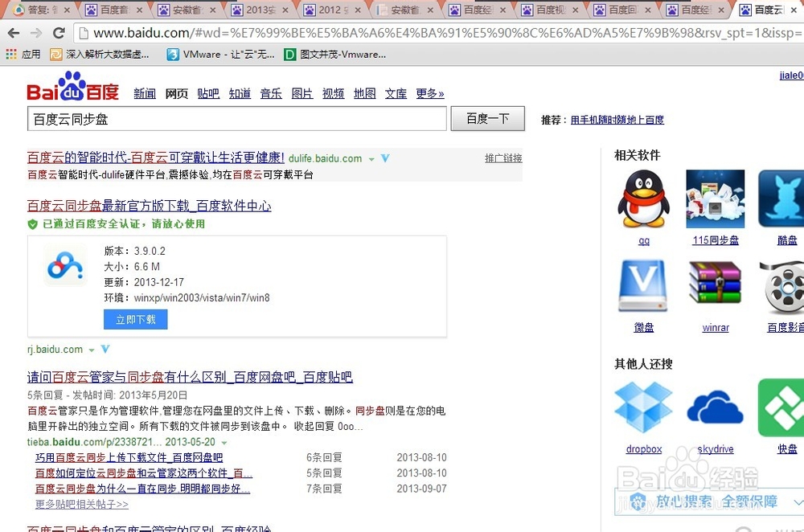This screenshot has width=804, height=532.
Task: Switch to the 2013 browser tab
Action: pos(259,9)
